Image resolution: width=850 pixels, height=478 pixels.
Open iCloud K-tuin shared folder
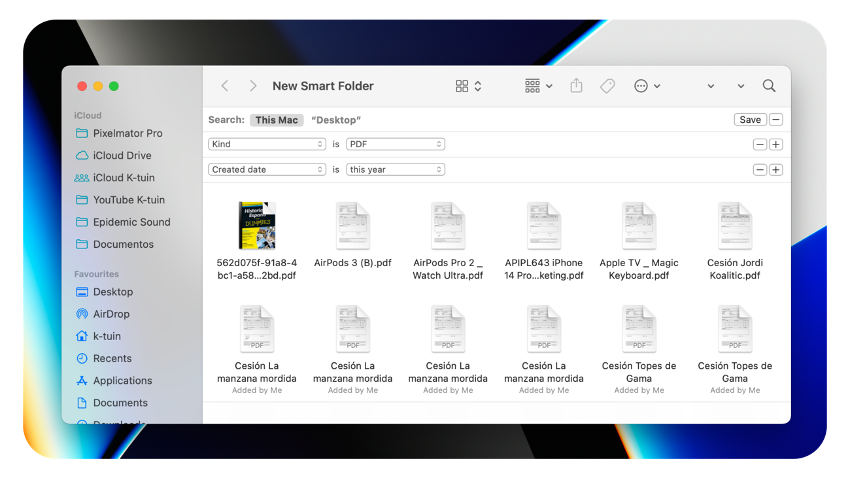pos(115,178)
